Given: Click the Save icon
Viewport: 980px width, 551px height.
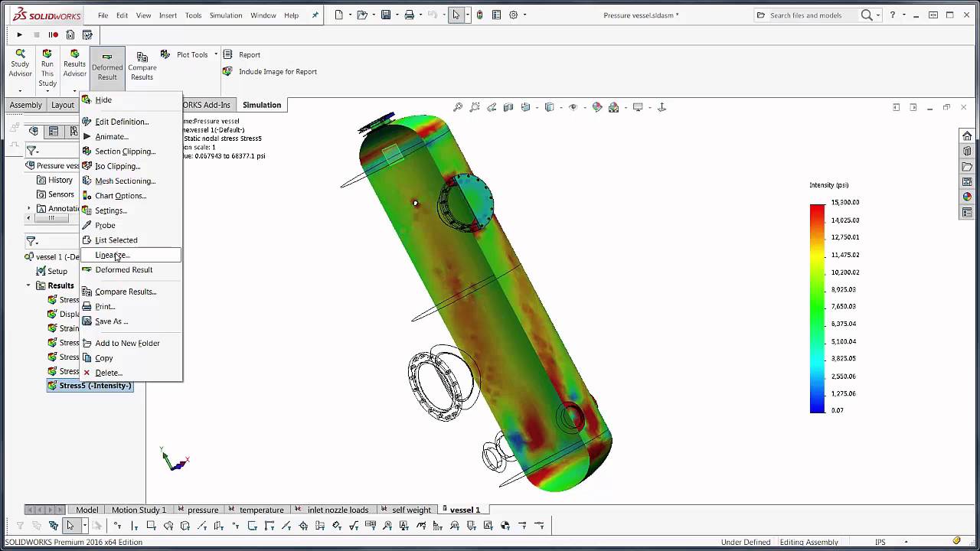Looking at the screenshot, I should pyautogui.click(x=386, y=15).
